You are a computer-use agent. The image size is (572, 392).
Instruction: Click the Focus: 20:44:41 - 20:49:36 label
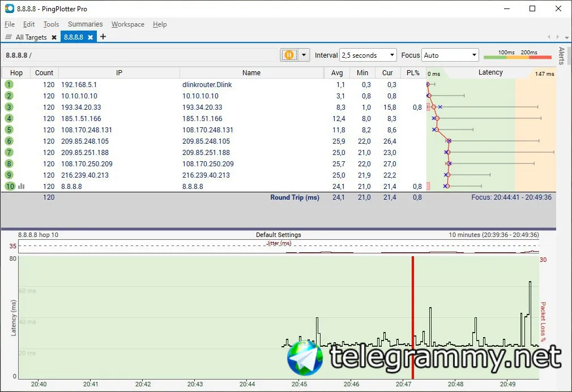tap(511, 197)
